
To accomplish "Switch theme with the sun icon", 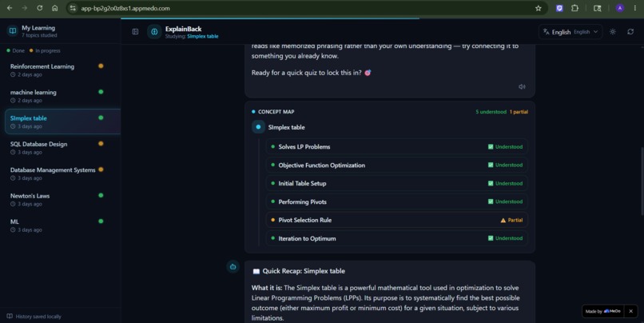I will [612, 32].
